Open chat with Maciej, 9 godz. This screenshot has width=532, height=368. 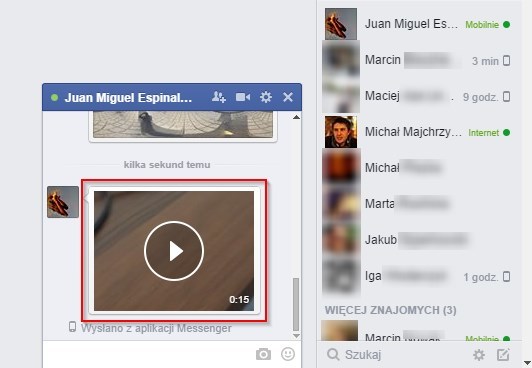tap(418, 96)
